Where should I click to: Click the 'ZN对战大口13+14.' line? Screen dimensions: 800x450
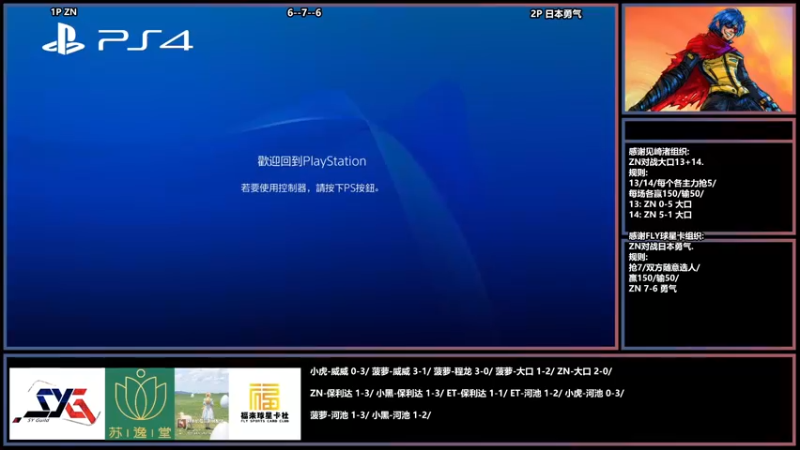tap(666, 162)
